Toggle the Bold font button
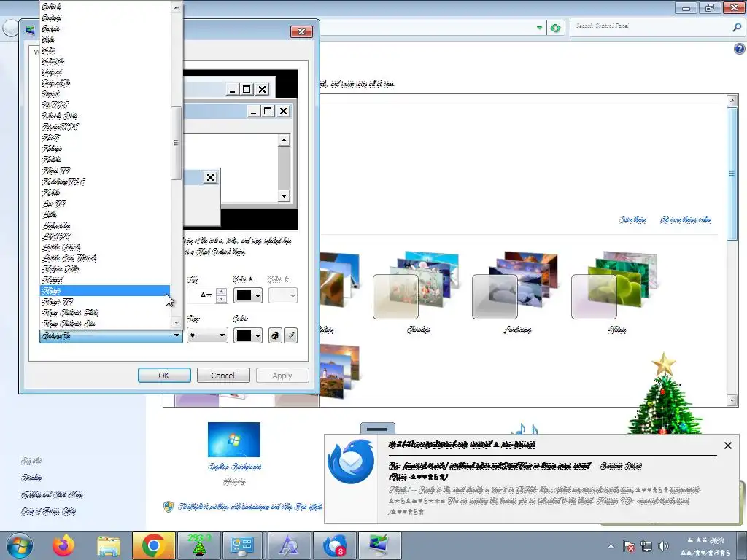Viewport: 747px width, 560px height. [275, 335]
